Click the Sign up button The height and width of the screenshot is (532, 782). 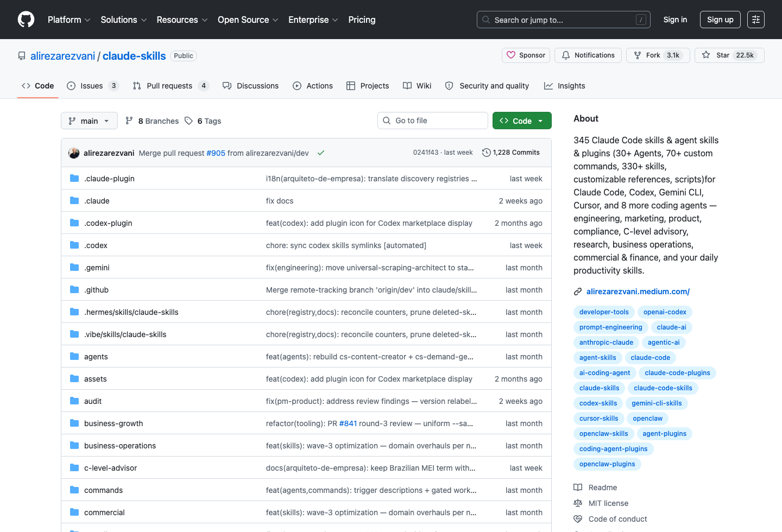[x=720, y=20]
